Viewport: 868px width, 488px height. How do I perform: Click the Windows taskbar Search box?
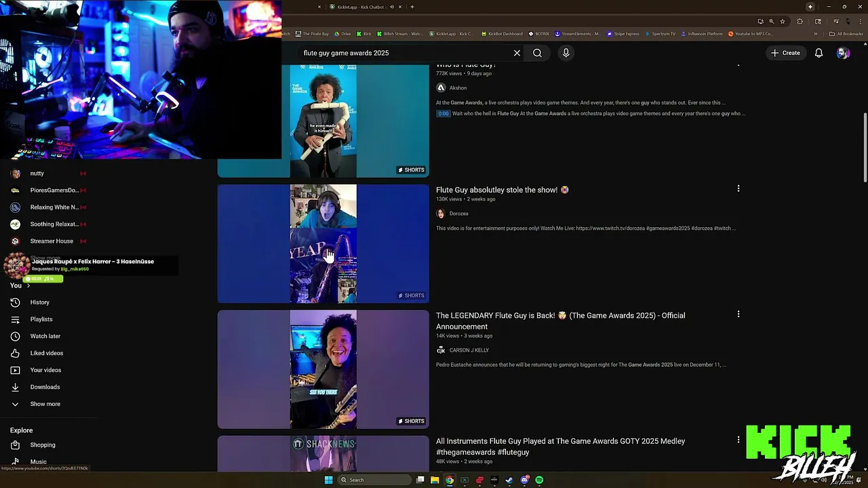375,480
